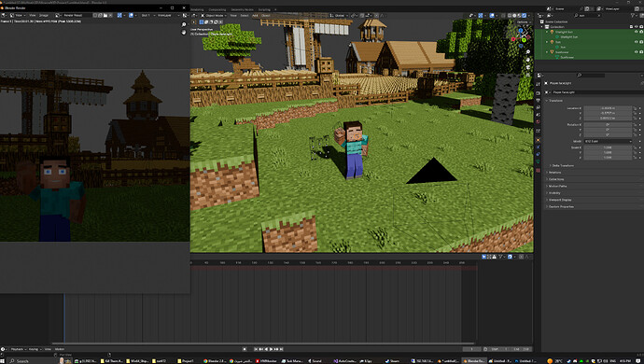Open the rotation Mode dropdown
Image resolution: width=644 pixels, height=364 pixels.
(x=608, y=141)
